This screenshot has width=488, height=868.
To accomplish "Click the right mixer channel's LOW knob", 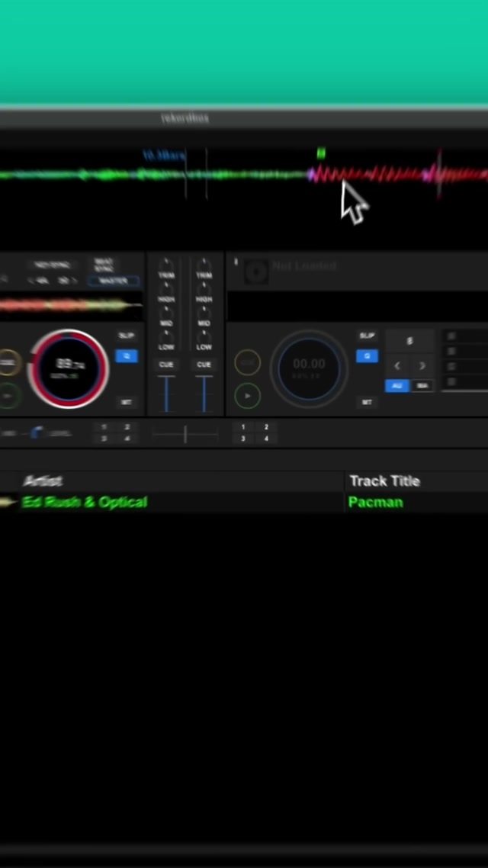I will point(204,338).
